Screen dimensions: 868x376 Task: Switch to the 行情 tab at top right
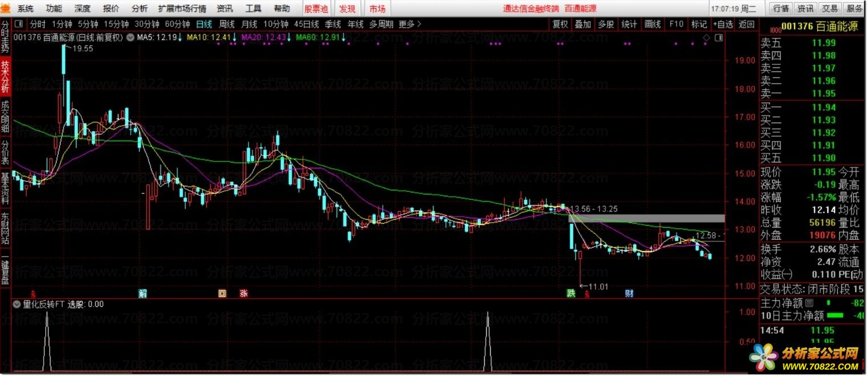point(781,9)
